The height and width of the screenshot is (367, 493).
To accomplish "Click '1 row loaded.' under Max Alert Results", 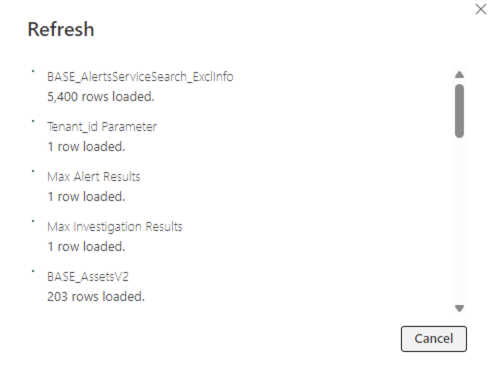I will click(x=86, y=197).
